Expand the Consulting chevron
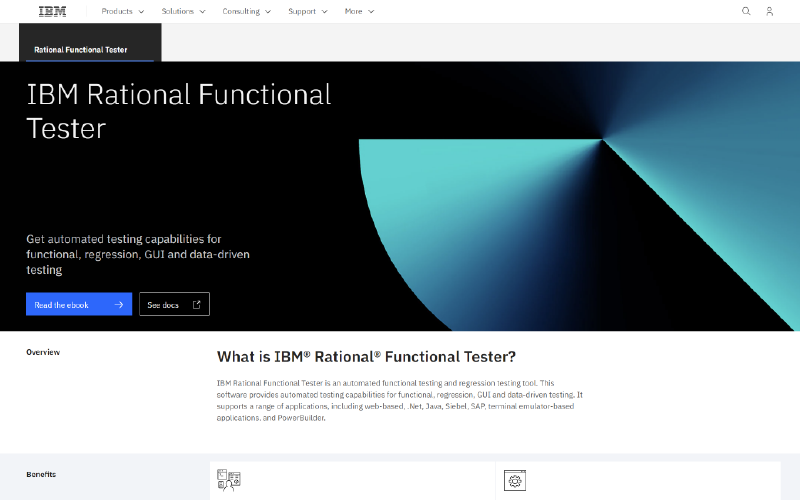Viewport: 800px width, 500px height. tap(268, 12)
